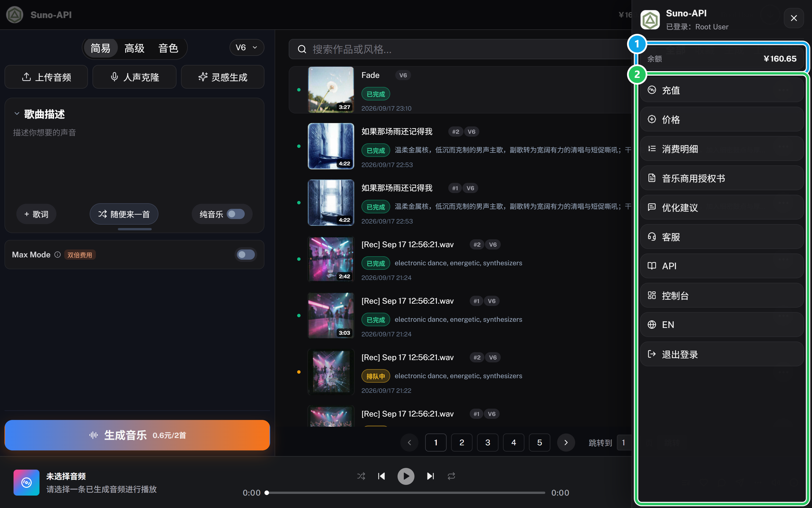The height and width of the screenshot is (508, 812).
Task: Open the 控制台 console entry
Action: point(721,295)
